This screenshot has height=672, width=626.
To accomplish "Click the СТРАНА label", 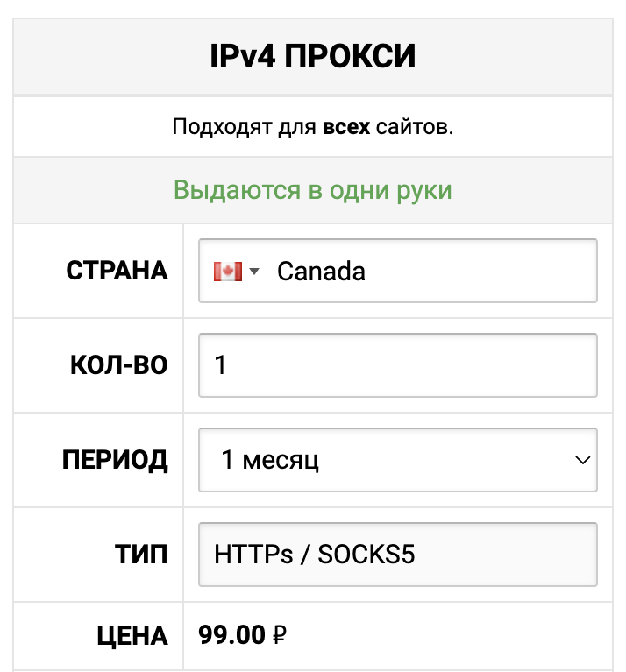I will pyautogui.click(x=117, y=271).
